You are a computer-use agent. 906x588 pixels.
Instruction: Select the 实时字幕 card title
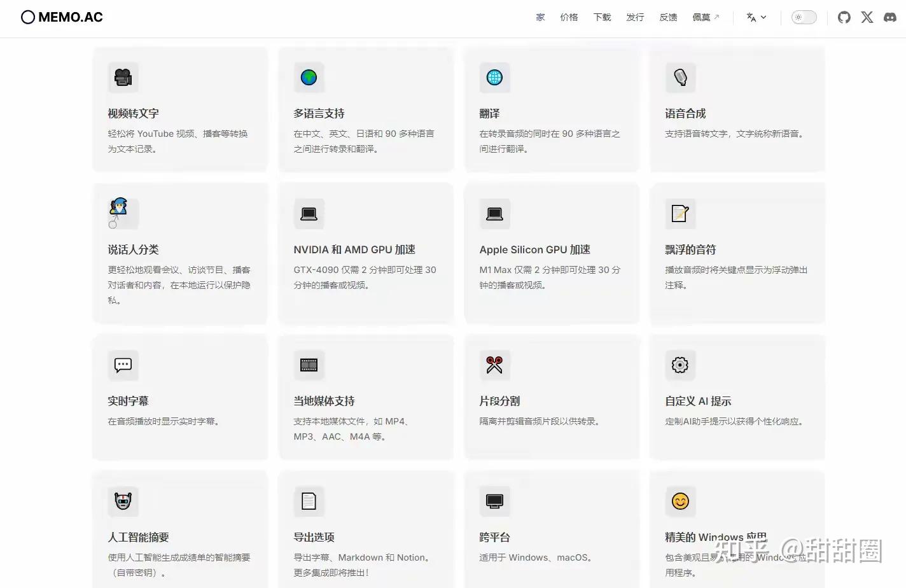[x=128, y=401]
